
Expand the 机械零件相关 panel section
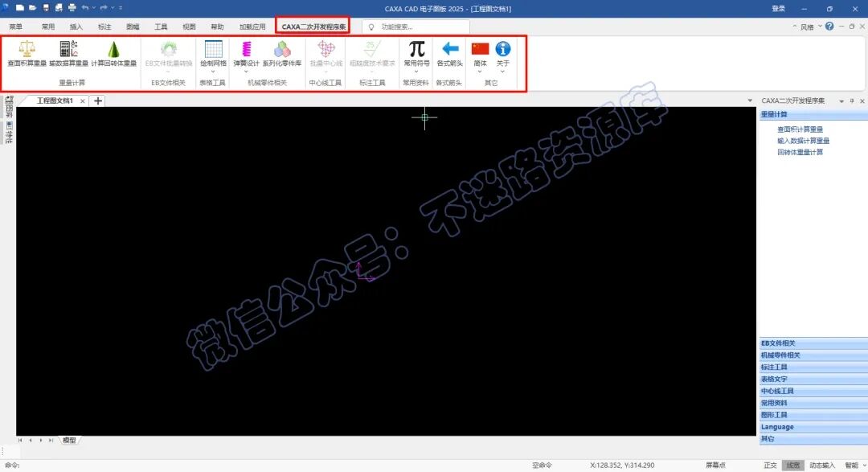pos(813,355)
